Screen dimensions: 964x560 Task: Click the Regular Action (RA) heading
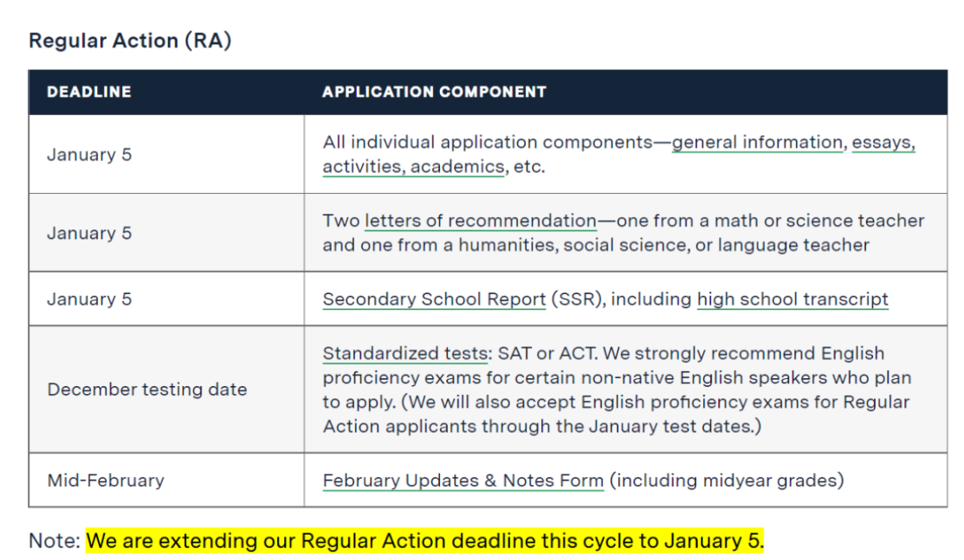130,41
